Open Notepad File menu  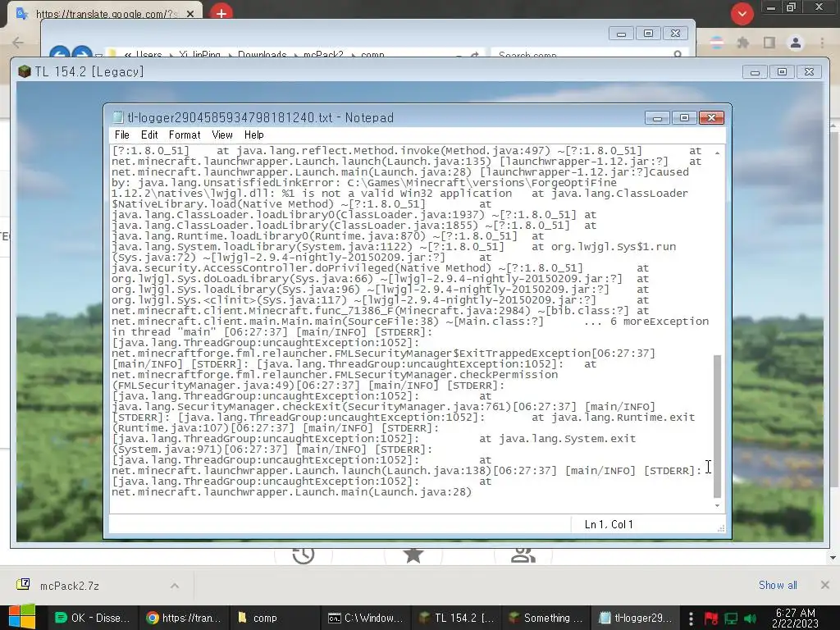click(121, 135)
